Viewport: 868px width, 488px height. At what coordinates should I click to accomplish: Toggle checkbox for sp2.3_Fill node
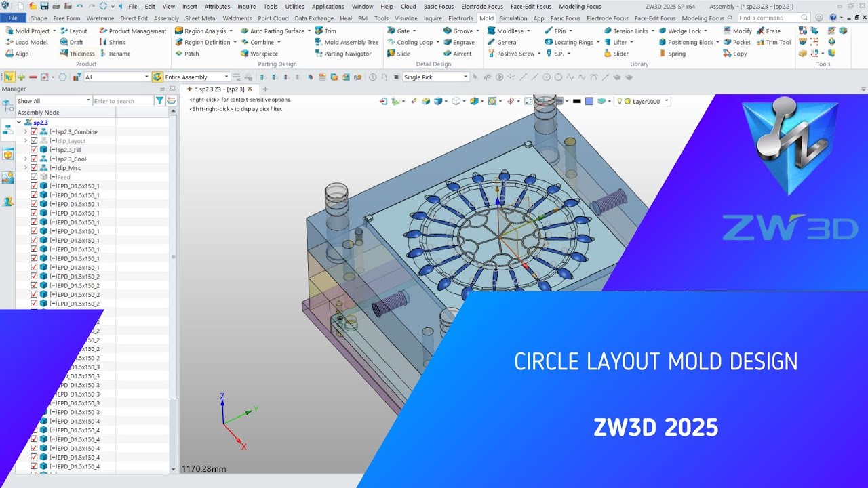point(34,150)
